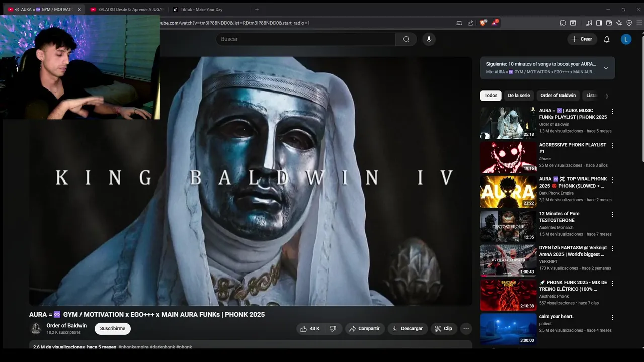Start voice search with microphone icon
Screen dimensions: 644x362
(x=429, y=39)
